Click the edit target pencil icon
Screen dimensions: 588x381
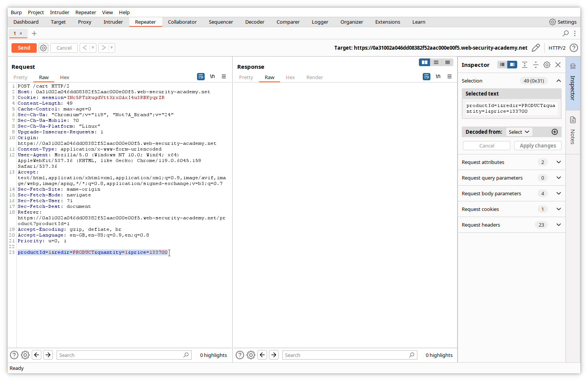(536, 48)
